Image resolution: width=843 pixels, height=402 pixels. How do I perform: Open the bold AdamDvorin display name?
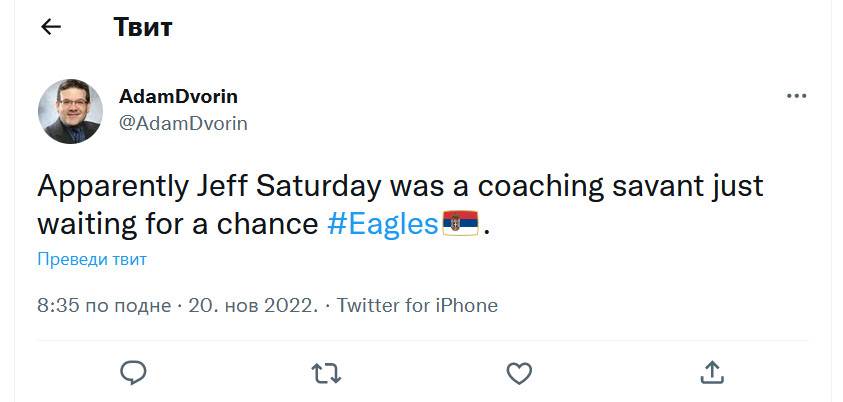click(x=178, y=97)
